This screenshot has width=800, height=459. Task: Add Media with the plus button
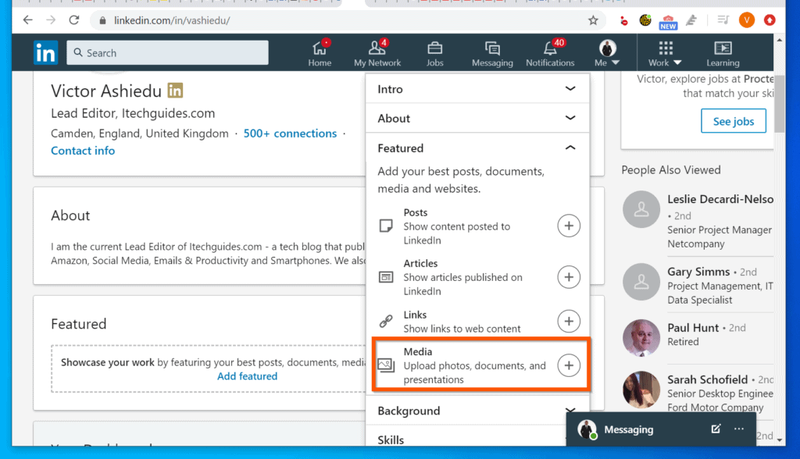568,365
